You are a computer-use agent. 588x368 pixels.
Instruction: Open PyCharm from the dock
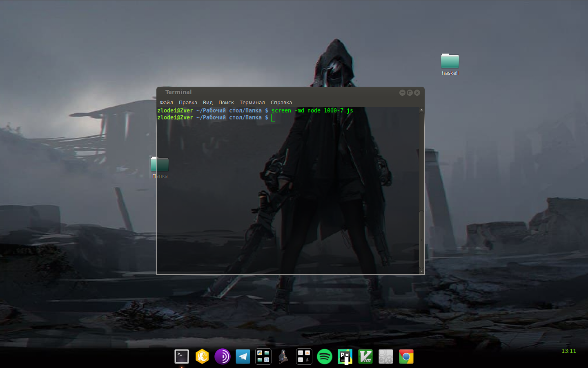345,357
